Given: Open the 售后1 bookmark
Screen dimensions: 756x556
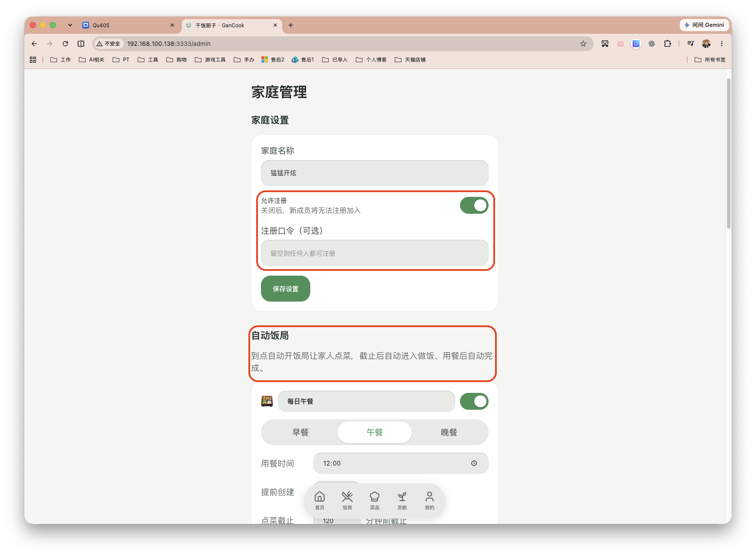Looking at the screenshot, I should pos(303,60).
